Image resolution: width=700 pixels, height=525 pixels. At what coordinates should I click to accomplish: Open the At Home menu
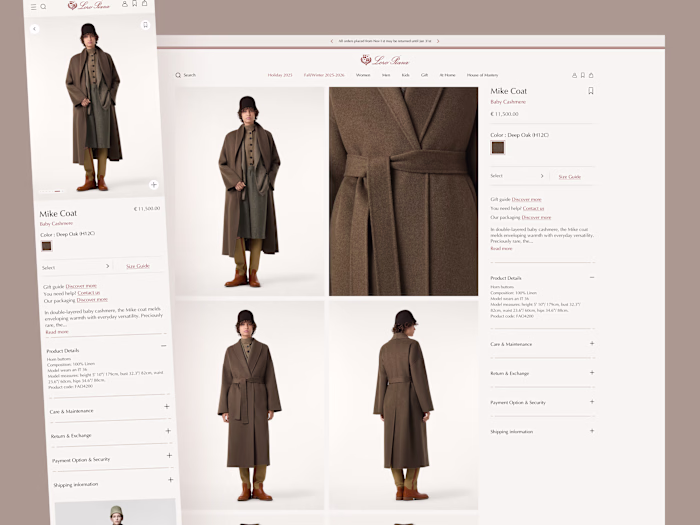coord(447,75)
